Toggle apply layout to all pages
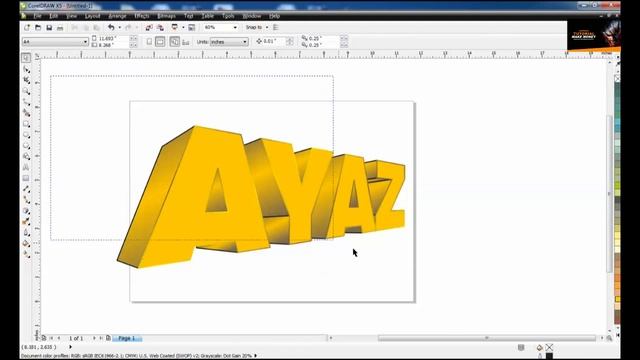 (x=174, y=42)
